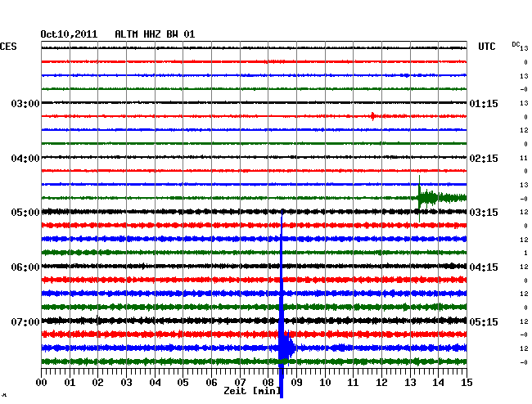The image size is (532, 404).
Task: Click the UTC column header
Action: coord(486,47)
